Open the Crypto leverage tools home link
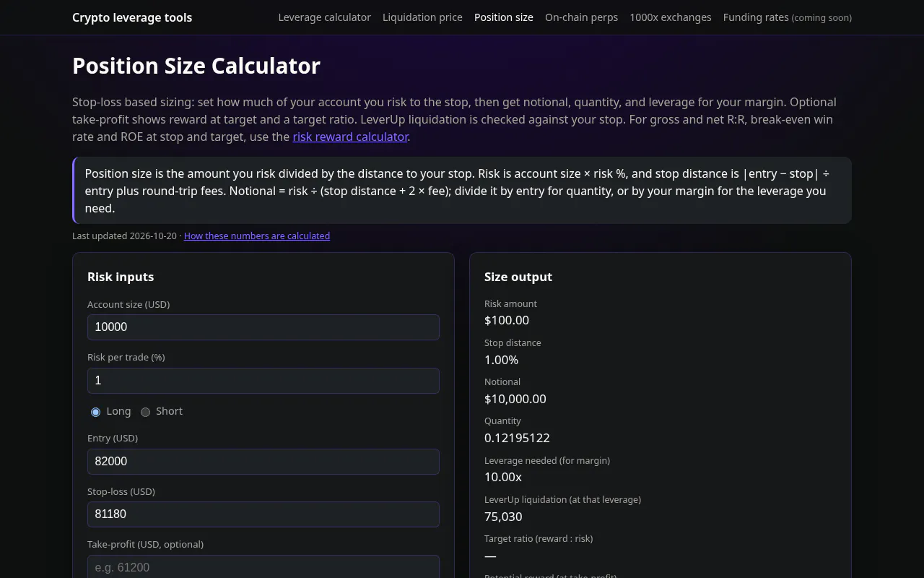 pos(132,17)
